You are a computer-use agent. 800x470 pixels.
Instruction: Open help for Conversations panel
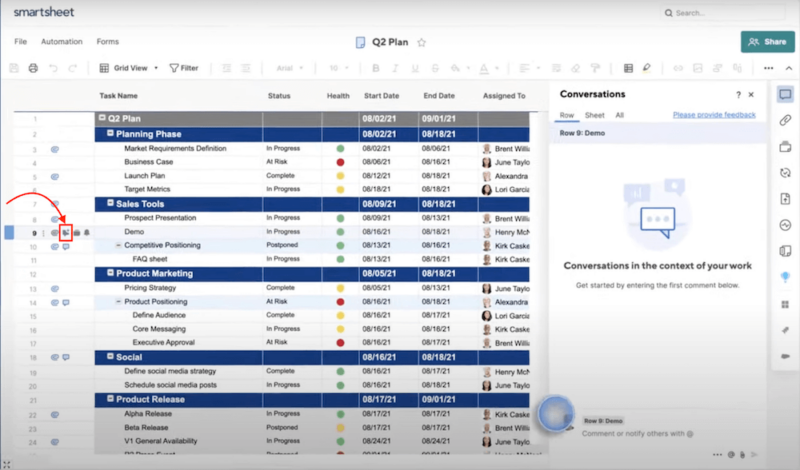(x=738, y=95)
